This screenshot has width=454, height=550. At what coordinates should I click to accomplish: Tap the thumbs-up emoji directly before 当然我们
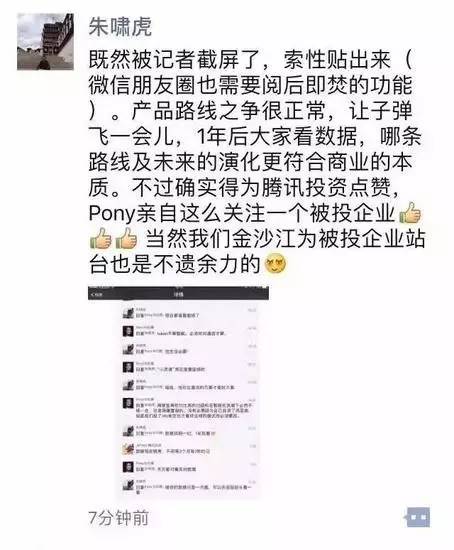pos(126,239)
